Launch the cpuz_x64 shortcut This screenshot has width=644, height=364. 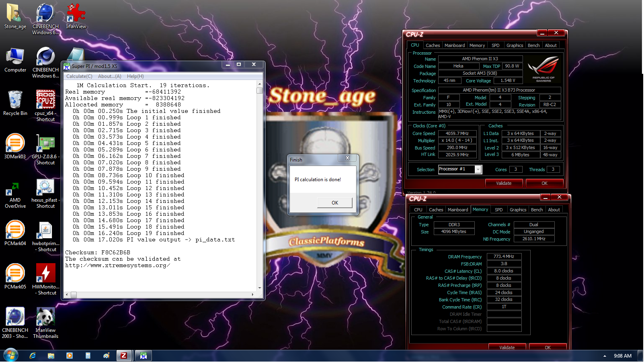point(45,106)
